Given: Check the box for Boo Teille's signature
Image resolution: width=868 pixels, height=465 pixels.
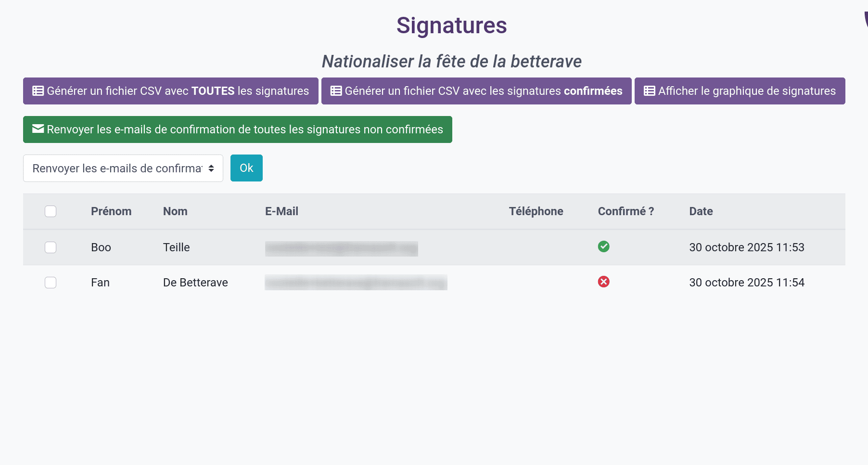Looking at the screenshot, I should coord(51,247).
